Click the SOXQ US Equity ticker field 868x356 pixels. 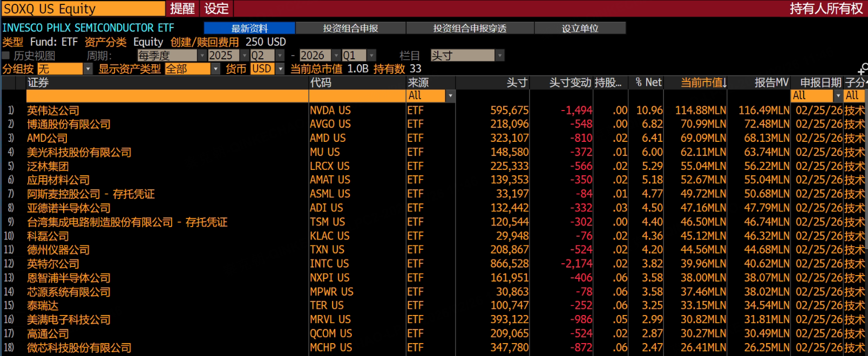pyautogui.click(x=83, y=9)
